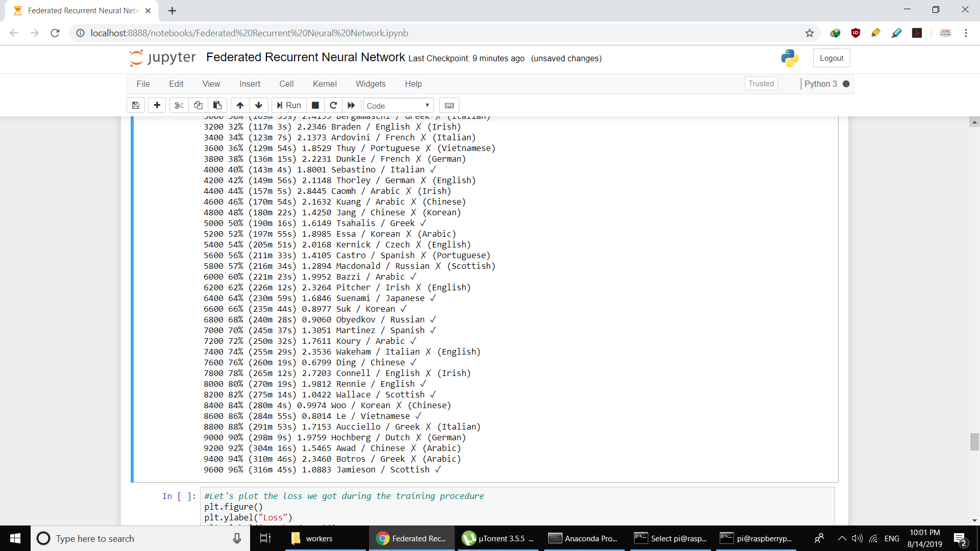Restart kernel and run all fast-forward icon

(351, 106)
